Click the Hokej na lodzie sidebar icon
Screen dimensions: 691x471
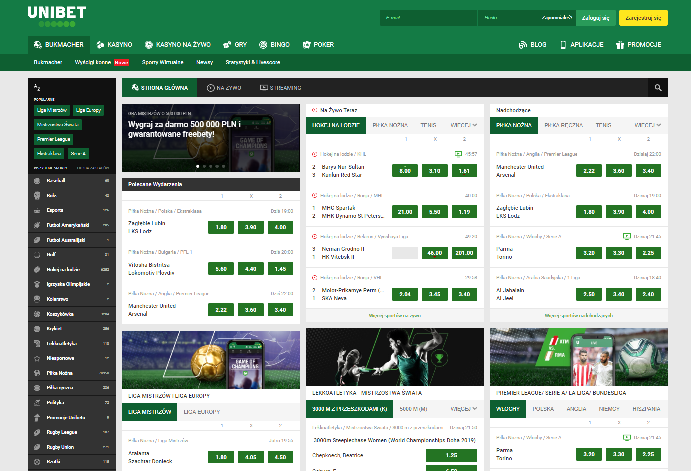click(37, 270)
